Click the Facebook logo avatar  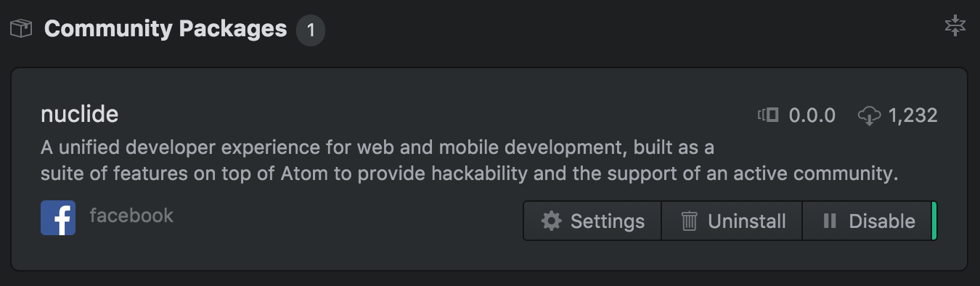pyautogui.click(x=58, y=218)
